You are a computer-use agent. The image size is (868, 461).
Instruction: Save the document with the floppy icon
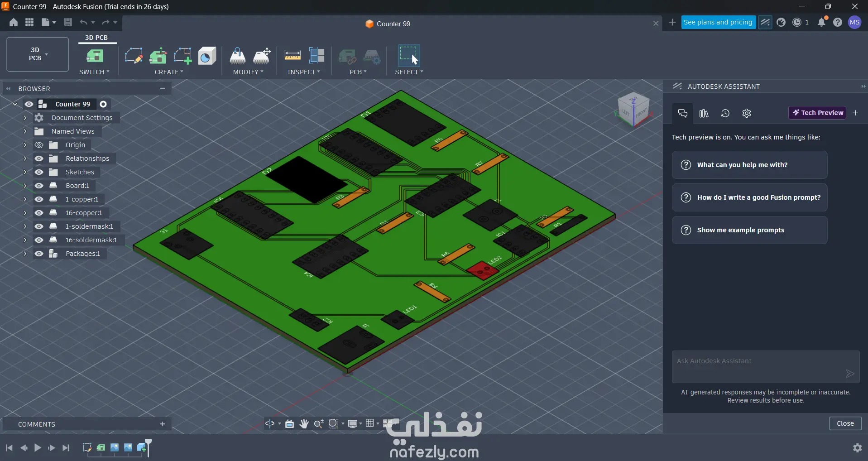point(68,23)
